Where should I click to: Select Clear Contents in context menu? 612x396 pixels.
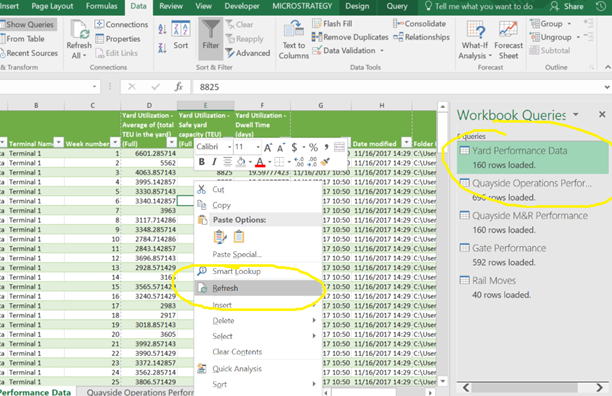tap(258, 352)
